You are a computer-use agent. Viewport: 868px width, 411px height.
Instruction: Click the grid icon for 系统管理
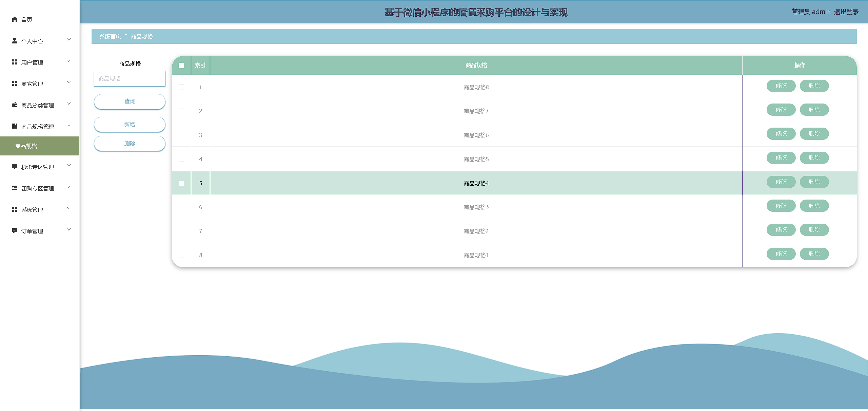(14, 209)
